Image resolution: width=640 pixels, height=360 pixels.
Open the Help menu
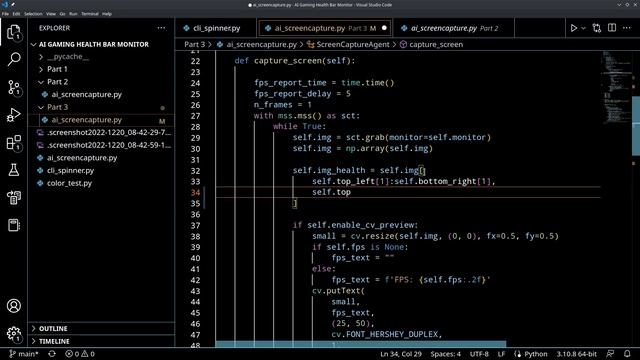coord(107,13)
